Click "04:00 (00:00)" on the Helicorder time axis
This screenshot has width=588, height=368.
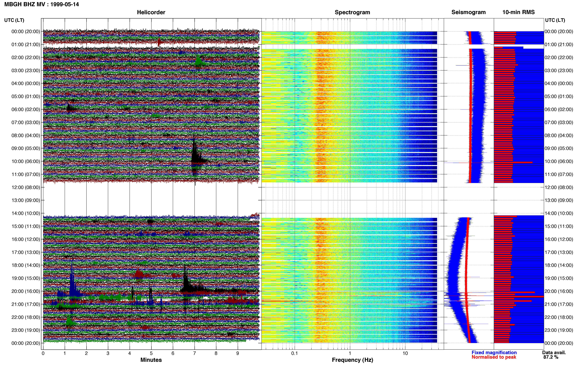(x=26, y=83)
